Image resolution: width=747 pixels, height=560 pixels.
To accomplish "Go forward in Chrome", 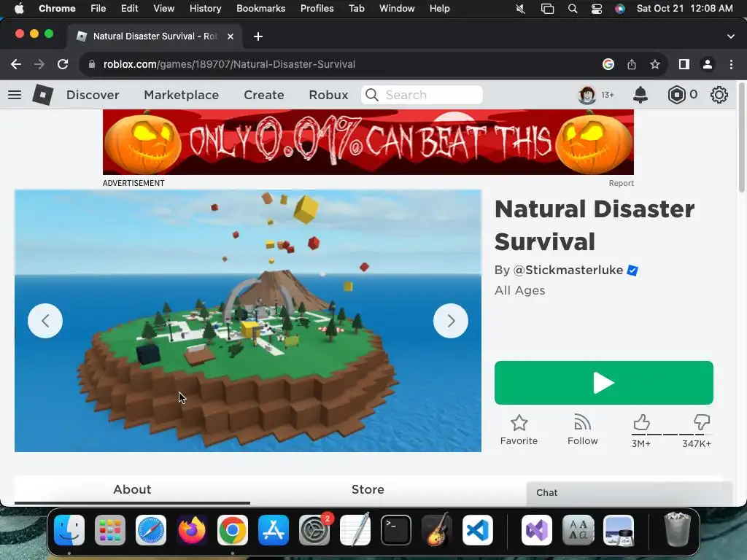I will pyautogui.click(x=39, y=64).
